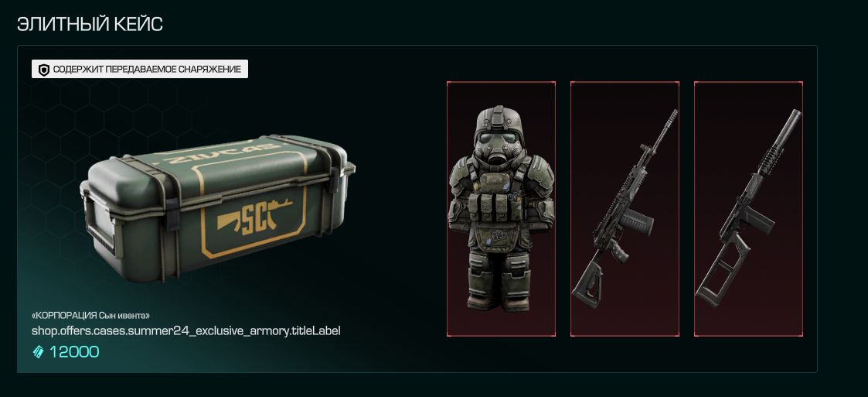Click the ЭЛИТНЫЙ КЕЙС section heading
Screen dimensions: 868x397
tap(90, 24)
